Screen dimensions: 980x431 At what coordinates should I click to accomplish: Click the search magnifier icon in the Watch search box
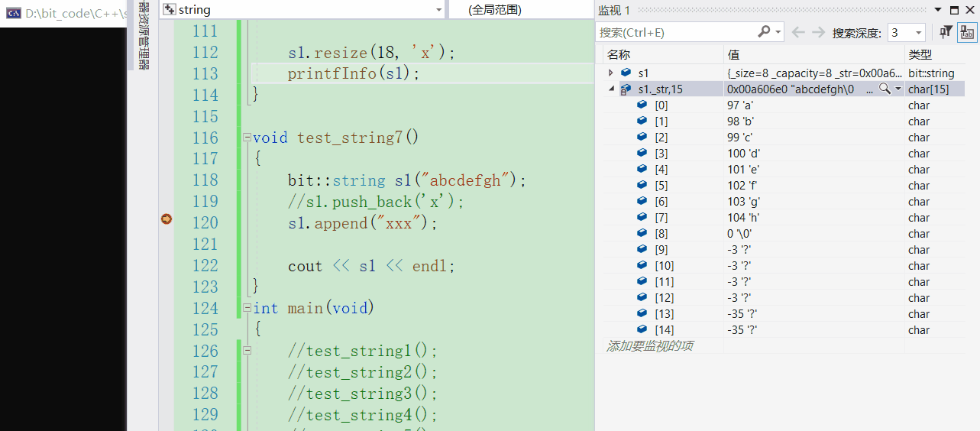pos(765,32)
